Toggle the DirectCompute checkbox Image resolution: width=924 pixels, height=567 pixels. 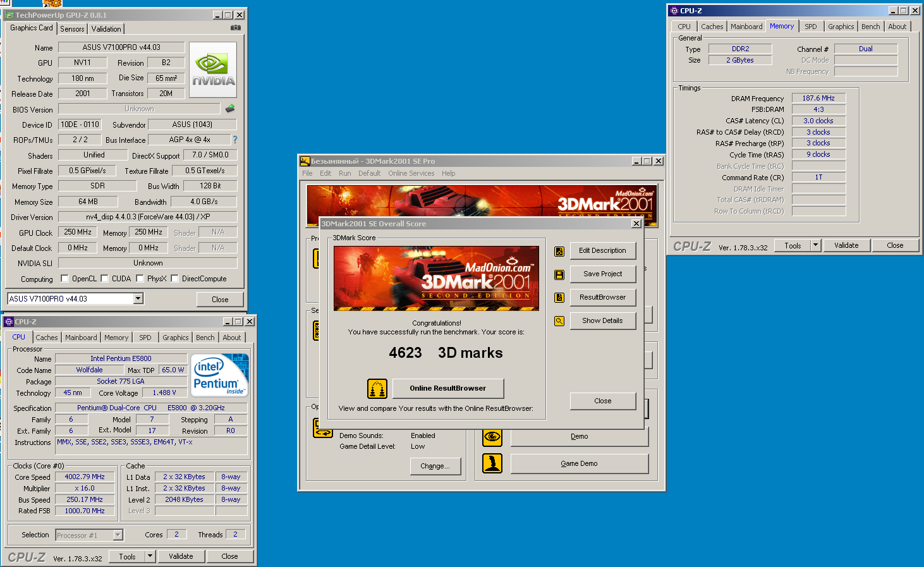pos(174,279)
